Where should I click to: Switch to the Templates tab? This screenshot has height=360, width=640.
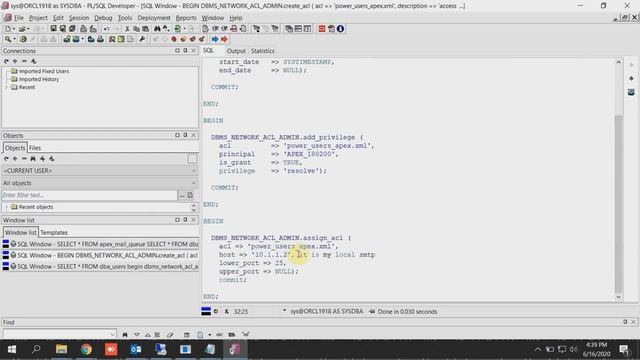point(54,233)
